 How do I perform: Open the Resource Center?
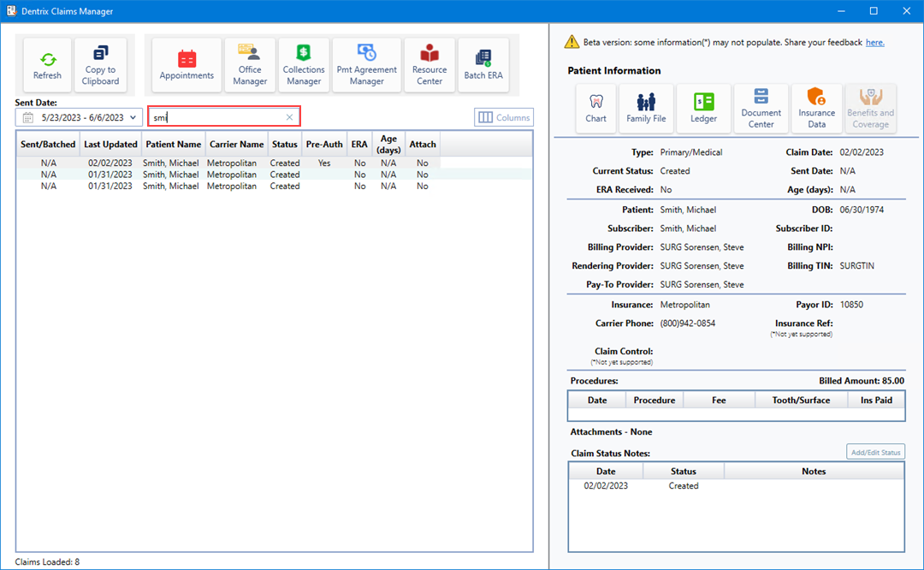coord(429,65)
